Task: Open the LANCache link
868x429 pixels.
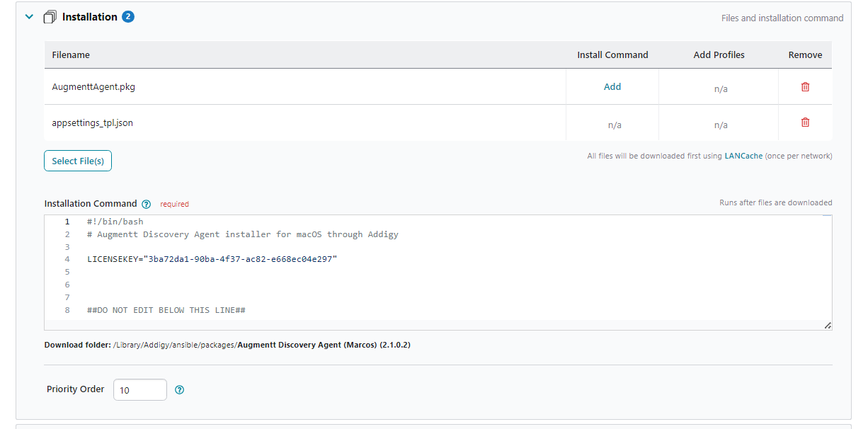Action: pyautogui.click(x=743, y=156)
